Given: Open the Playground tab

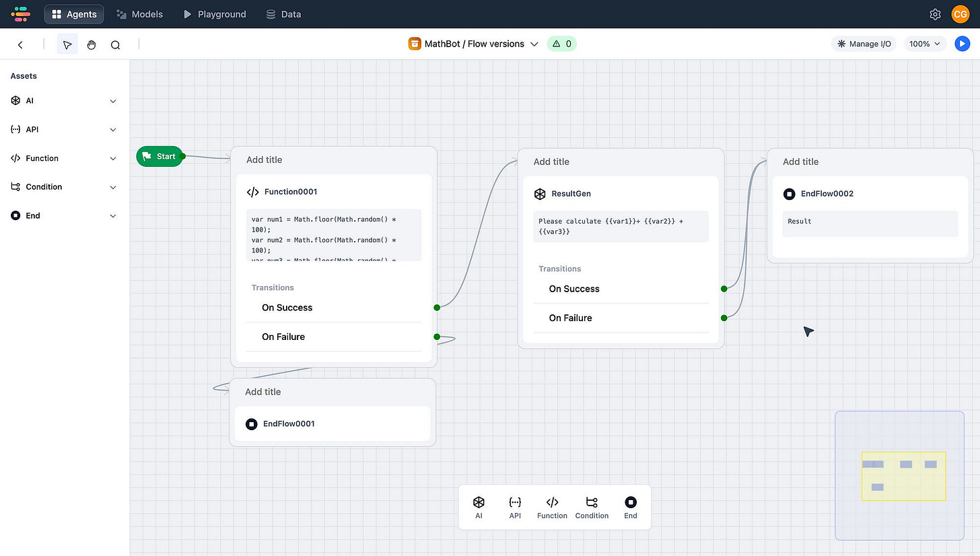Looking at the screenshot, I should tap(214, 13).
